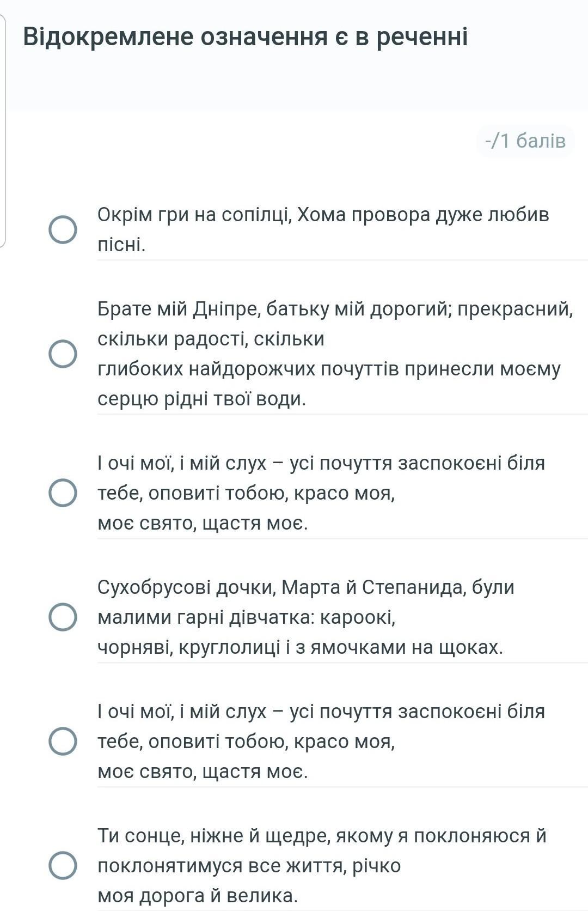Select the second 'І очі мої' radio button
The width and height of the screenshot is (588, 911).
tap(63, 741)
